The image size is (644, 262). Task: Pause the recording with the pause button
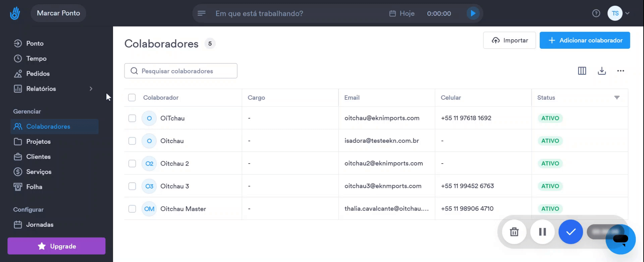[x=542, y=232]
